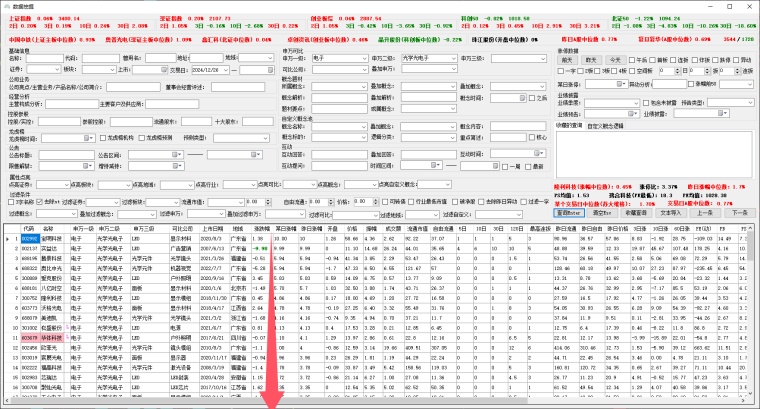
Task: Open calendar icon in 业绩预告 field
Action: pyautogui.click(x=631, y=114)
